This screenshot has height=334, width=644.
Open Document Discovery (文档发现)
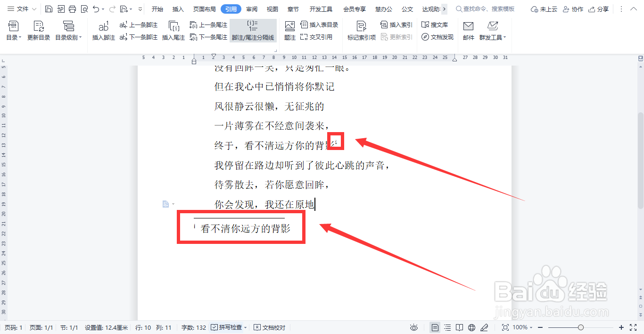coord(438,37)
